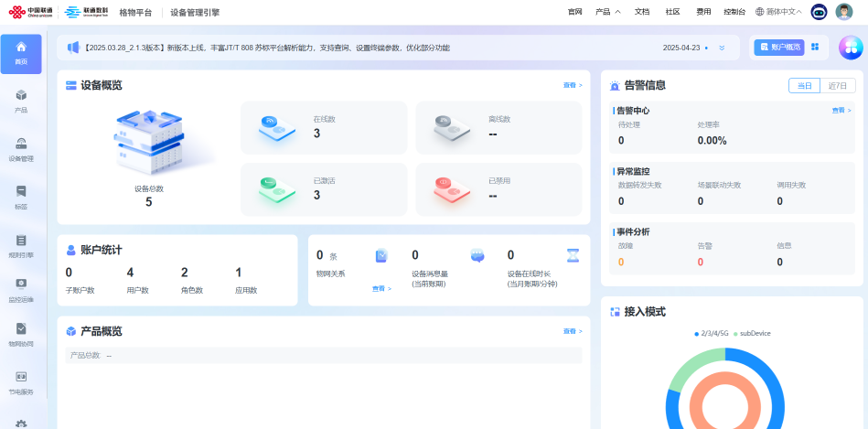Open the user avatar in top right
Screen dimensions: 868x429
click(844, 12)
